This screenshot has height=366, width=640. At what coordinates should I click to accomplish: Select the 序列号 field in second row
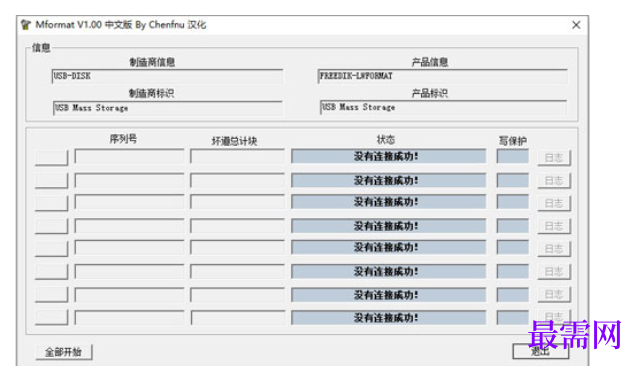[x=129, y=180]
